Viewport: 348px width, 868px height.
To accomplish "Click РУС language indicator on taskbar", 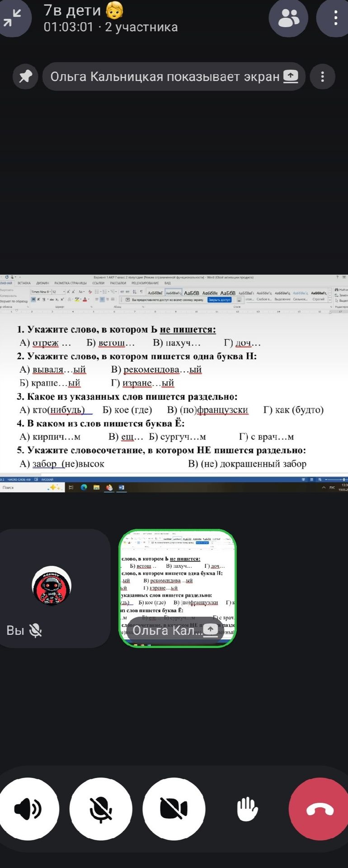I will tap(332, 488).
